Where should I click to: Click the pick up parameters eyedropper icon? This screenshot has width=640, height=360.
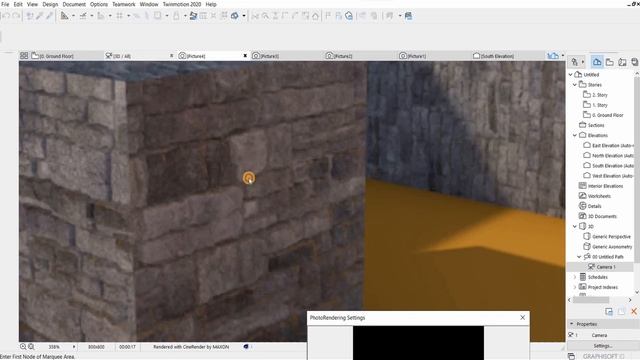40,16
